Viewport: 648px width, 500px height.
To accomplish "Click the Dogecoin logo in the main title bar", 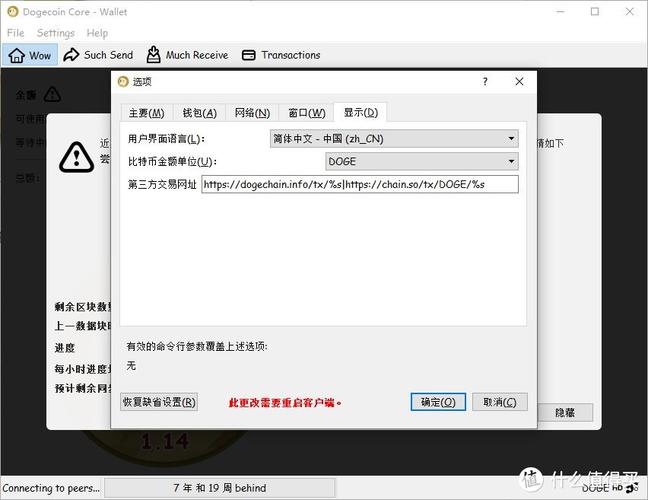I will point(13,12).
